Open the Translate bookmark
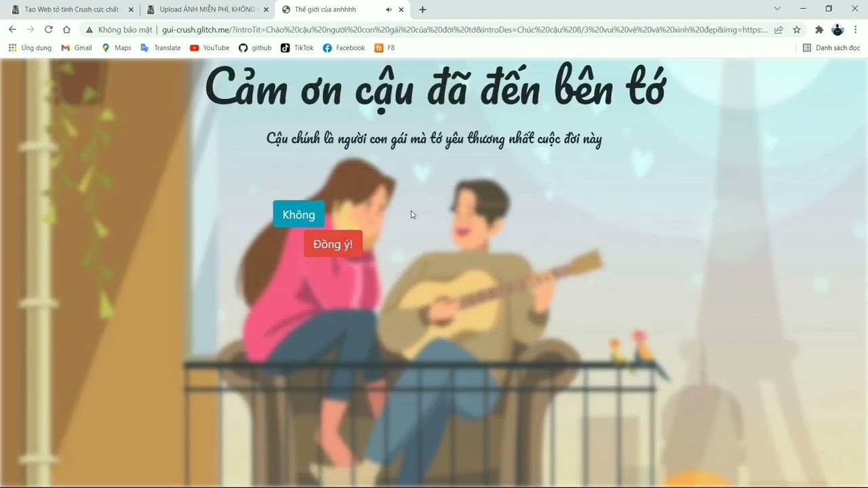This screenshot has width=868, height=488. point(160,47)
